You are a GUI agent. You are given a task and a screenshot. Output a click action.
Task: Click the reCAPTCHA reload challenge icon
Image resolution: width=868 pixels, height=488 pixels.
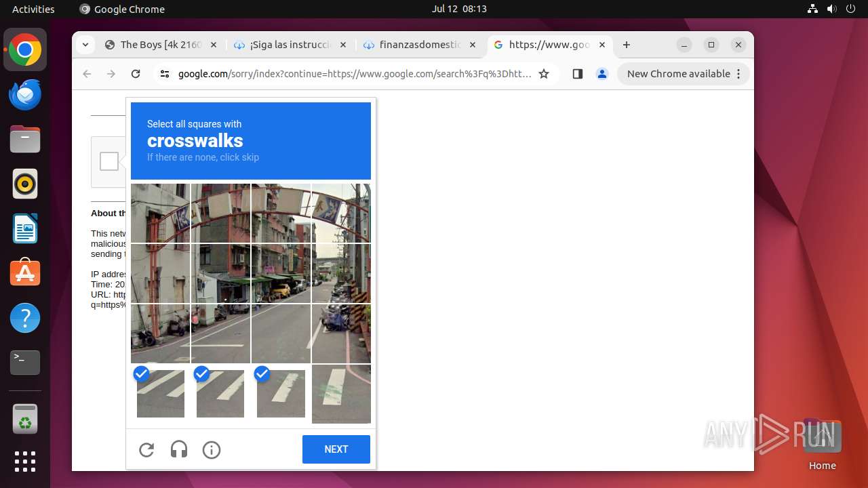click(146, 449)
